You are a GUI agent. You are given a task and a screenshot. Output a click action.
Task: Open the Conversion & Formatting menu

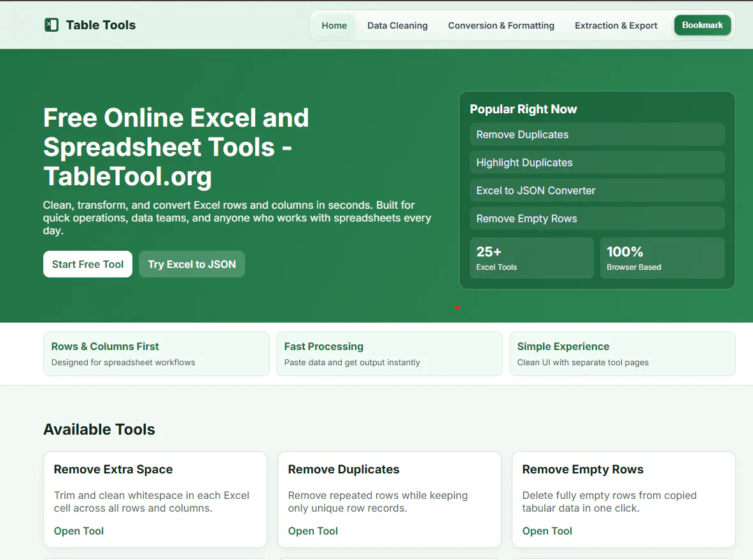501,25
